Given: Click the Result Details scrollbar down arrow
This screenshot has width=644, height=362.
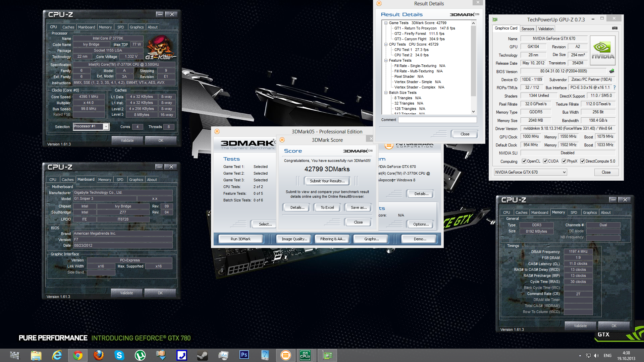Looking at the screenshot, I should click(x=473, y=112).
